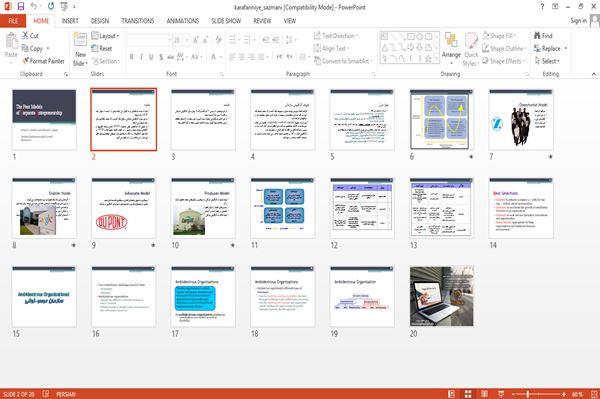Open the Select dropdown in Editing
The width and height of the screenshot is (600, 399).
click(547, 61)
